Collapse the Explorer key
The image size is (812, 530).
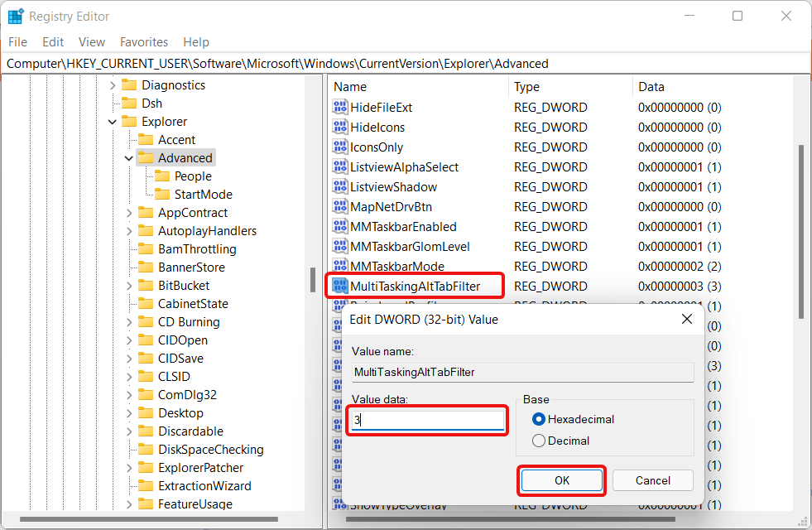pos(113,122)
